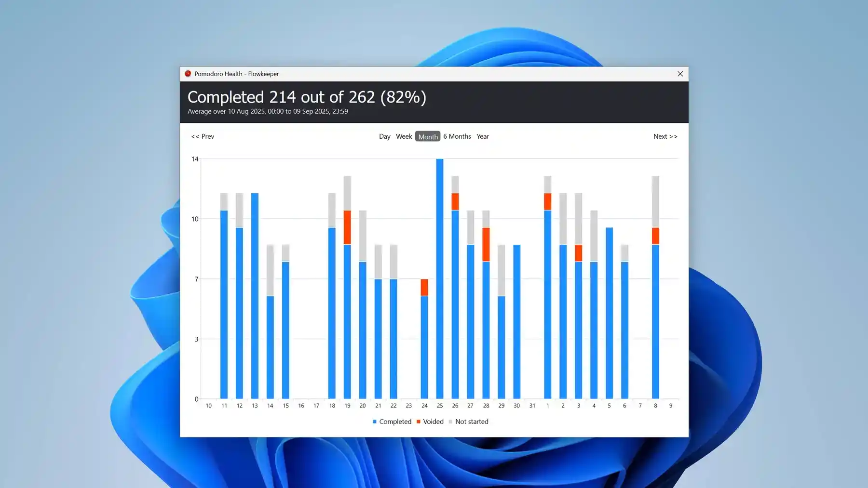Switch to Week view
Screen dimensions: 868x488
[x=404, y=136]
